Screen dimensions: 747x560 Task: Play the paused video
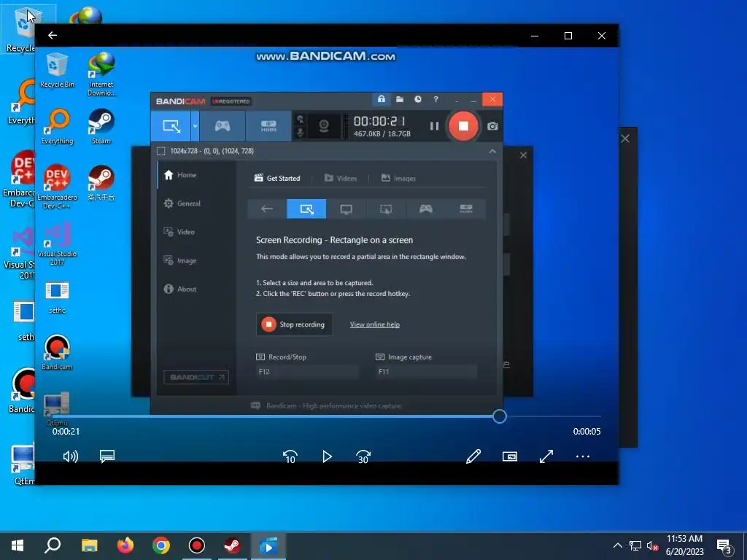pos(327,456)
